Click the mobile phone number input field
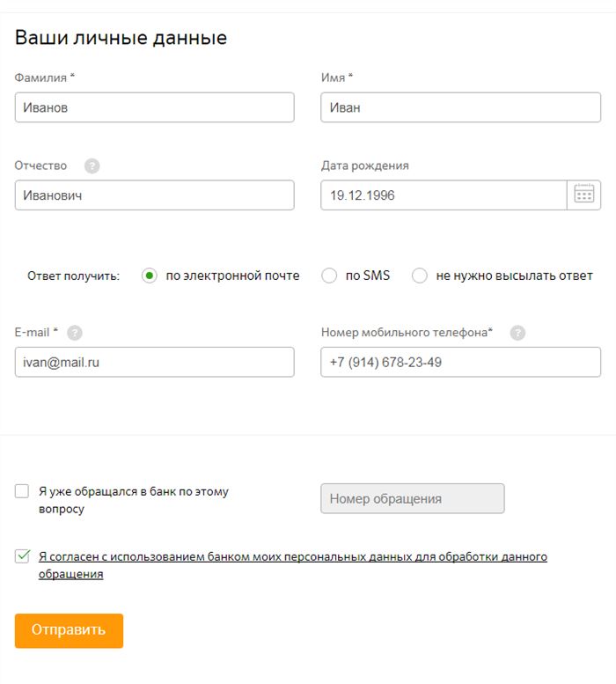The image size is (616, 684). pos(460,362)
